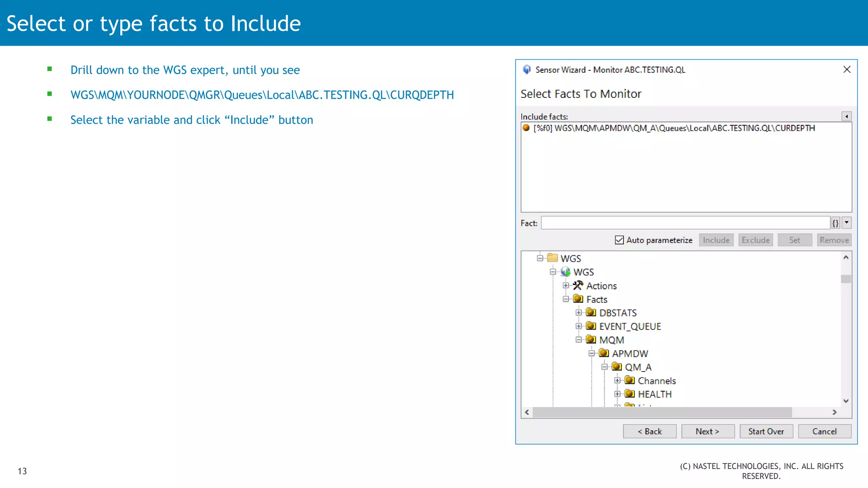Select the DBSTATS folder icon
868x488 pixels.
pos(591,313)
